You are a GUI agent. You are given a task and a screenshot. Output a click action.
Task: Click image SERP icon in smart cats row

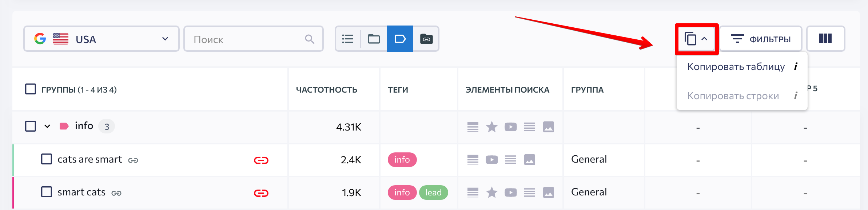549,192
